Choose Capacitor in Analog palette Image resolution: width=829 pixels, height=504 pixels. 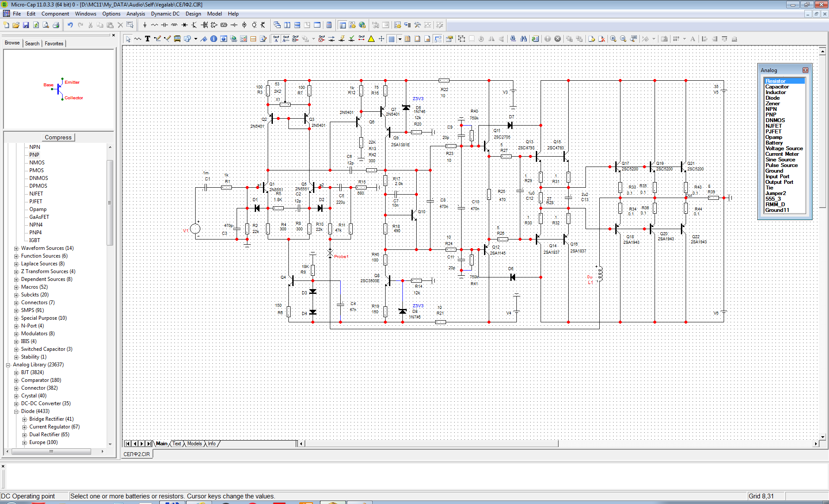tap(777, 87)
